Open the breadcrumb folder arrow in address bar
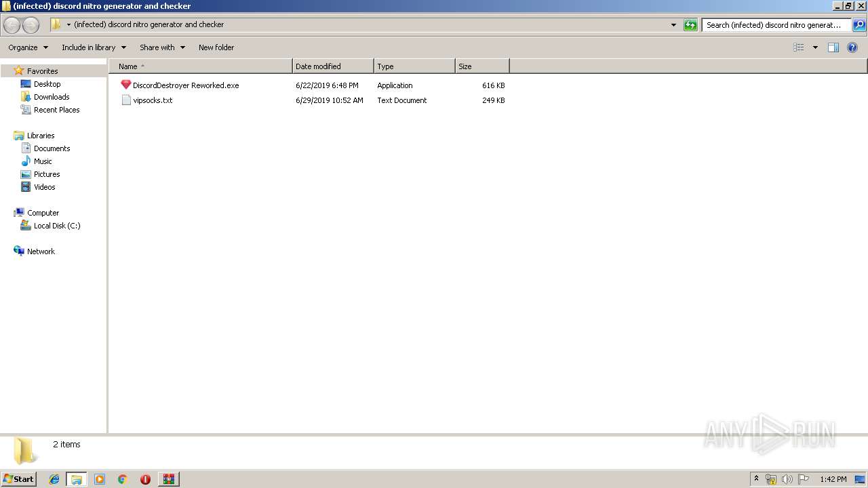Screen dimensions: 868x488 click(x=68, y=25)
